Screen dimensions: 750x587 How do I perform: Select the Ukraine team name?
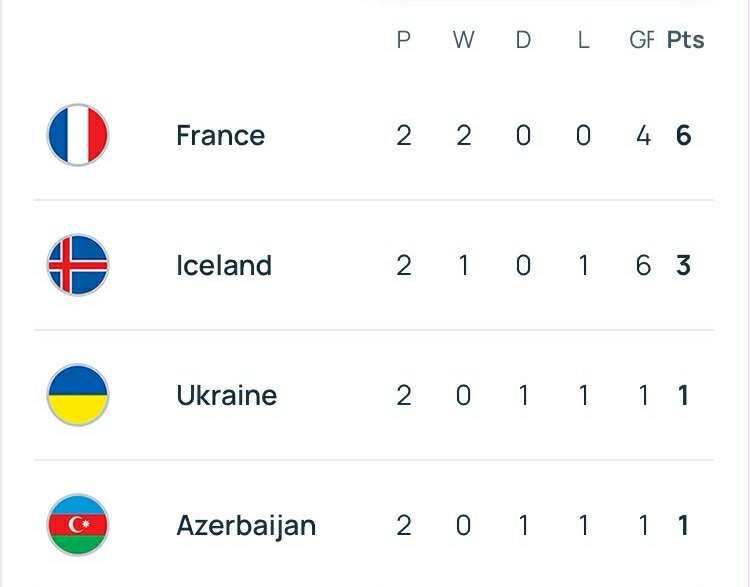pyautogui.click(x=227, y=396)
